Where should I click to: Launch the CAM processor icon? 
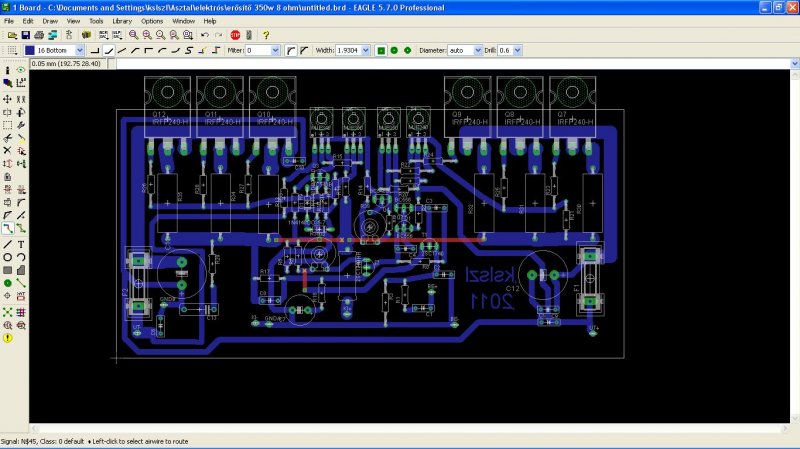point(52,35)
